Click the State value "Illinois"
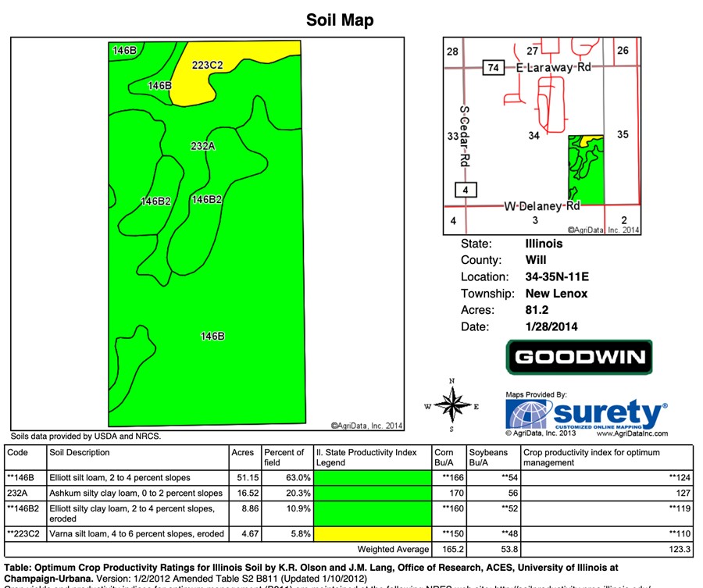Viewport: 703px width, 588px height. pos(544,244)
